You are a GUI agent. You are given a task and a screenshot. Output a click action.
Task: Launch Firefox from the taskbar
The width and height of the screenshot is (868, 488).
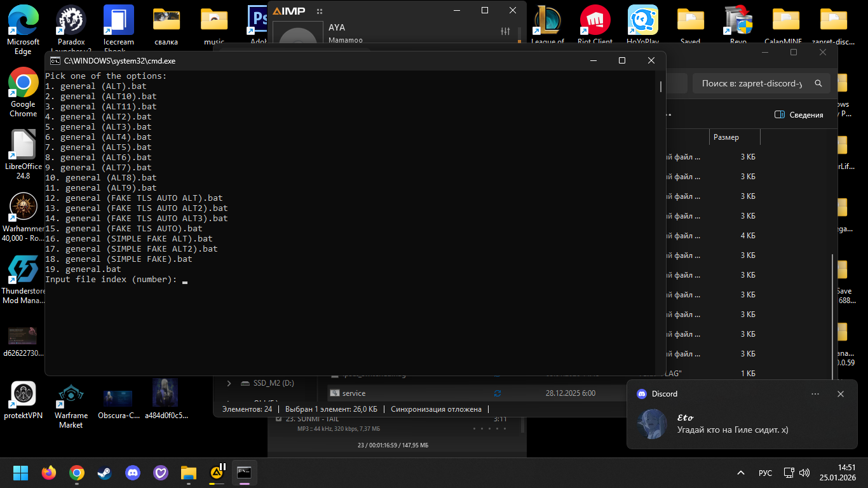pos(48,473)
